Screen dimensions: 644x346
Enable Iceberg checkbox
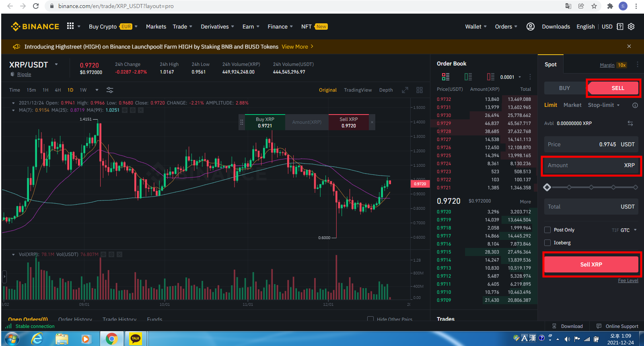click(x=547, y=243)
